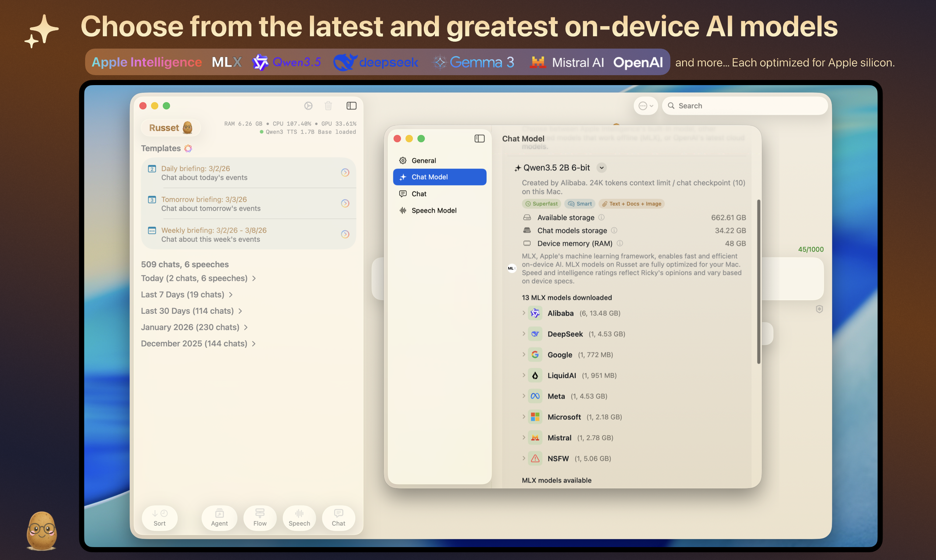The width and height of the screenshot is (936, 560).
Task: Toggle sidebar icon in main window
Action: coord(351,106)
